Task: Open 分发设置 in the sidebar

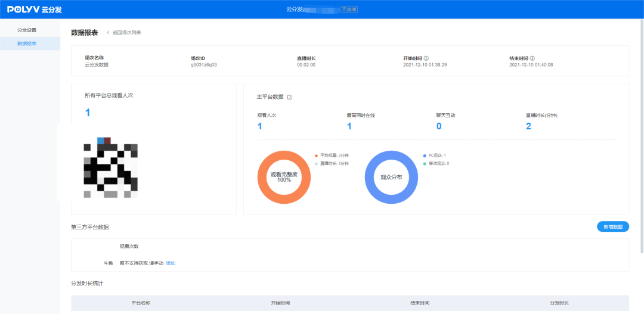Action: (x=27, y=30)
